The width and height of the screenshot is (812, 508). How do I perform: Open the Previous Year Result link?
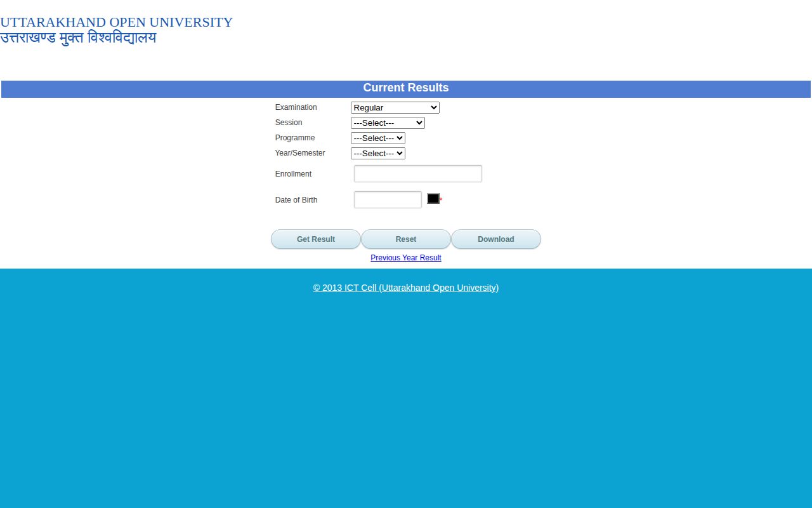(x=406, y=258)
